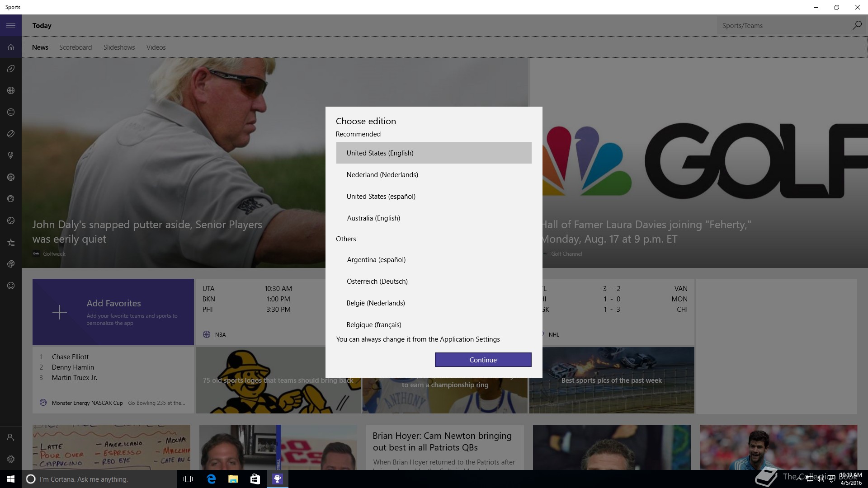Open championship ring article thumbnail
868x488 pixels.
click(x=445, y=395)
